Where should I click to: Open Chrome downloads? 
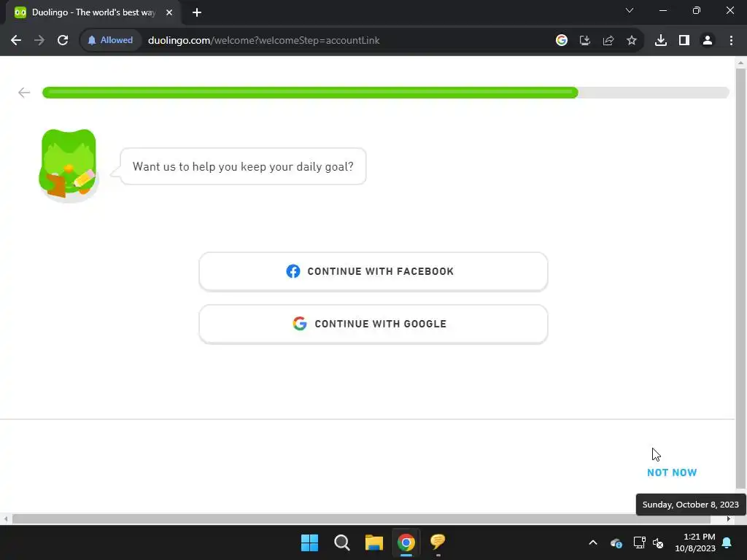(661, 40)
